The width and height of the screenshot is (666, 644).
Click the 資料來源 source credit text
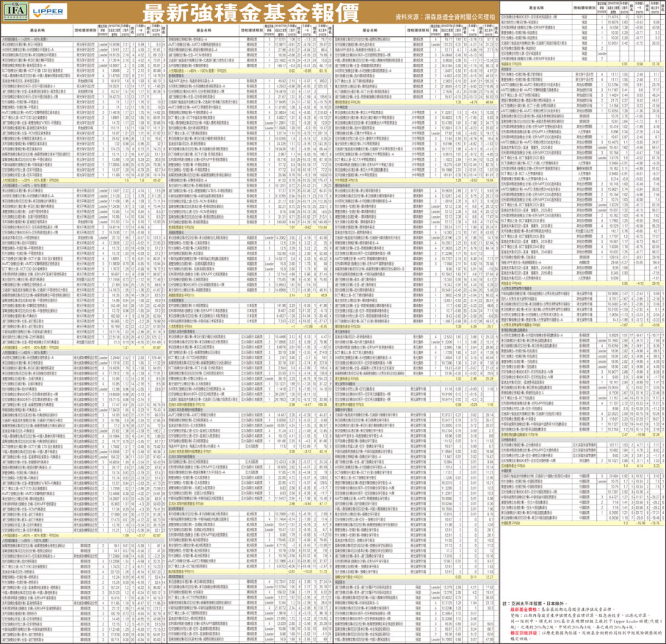[433, 13]
